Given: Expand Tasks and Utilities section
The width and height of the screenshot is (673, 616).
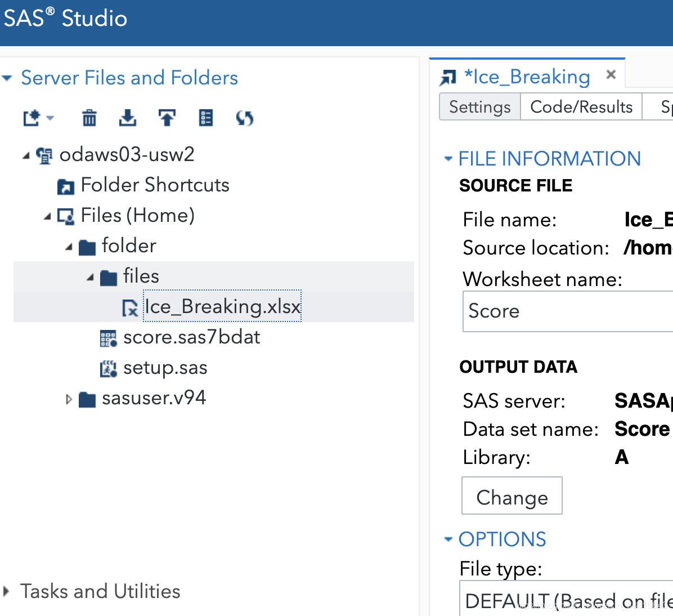Looking at the screenshot, I should click(6, 591).
